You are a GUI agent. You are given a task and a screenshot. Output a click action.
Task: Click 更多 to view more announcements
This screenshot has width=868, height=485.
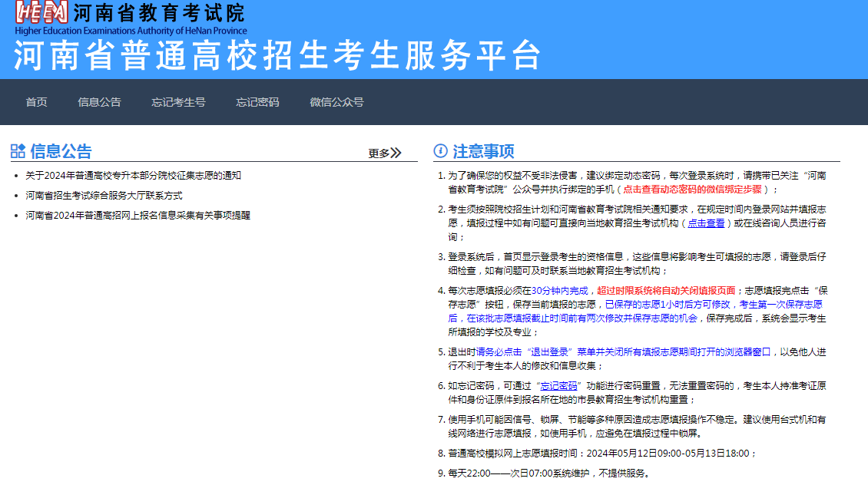click(x=377, y=152)
